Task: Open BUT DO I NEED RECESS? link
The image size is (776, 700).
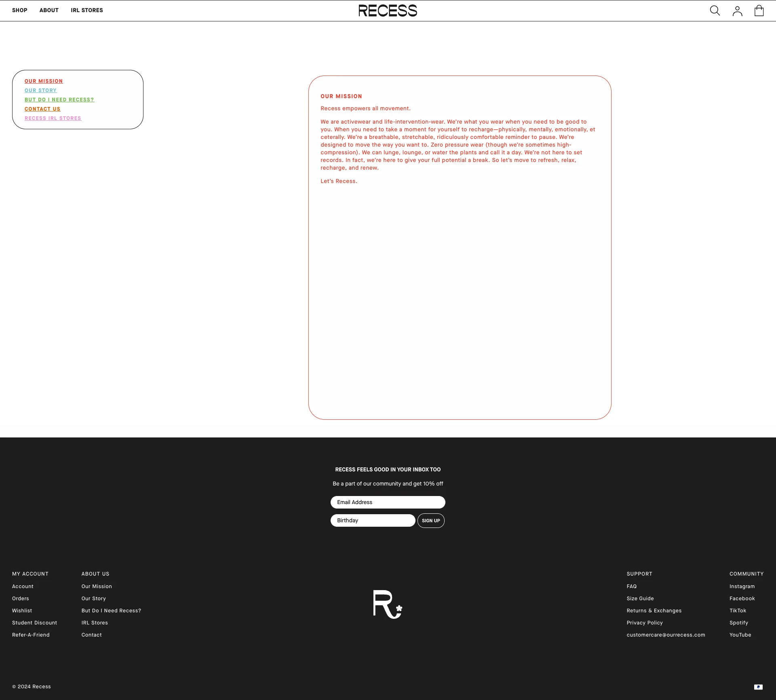Action: [59, 100]
